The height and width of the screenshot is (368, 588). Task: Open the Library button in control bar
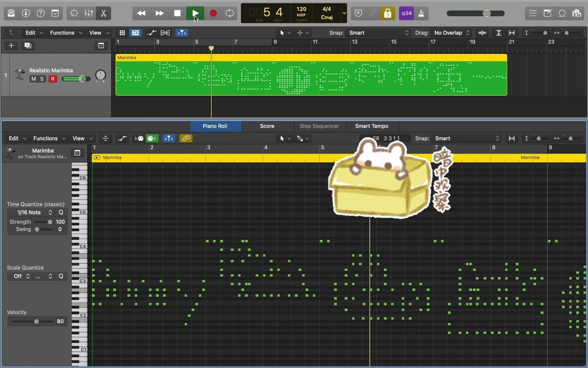[11, 13]
